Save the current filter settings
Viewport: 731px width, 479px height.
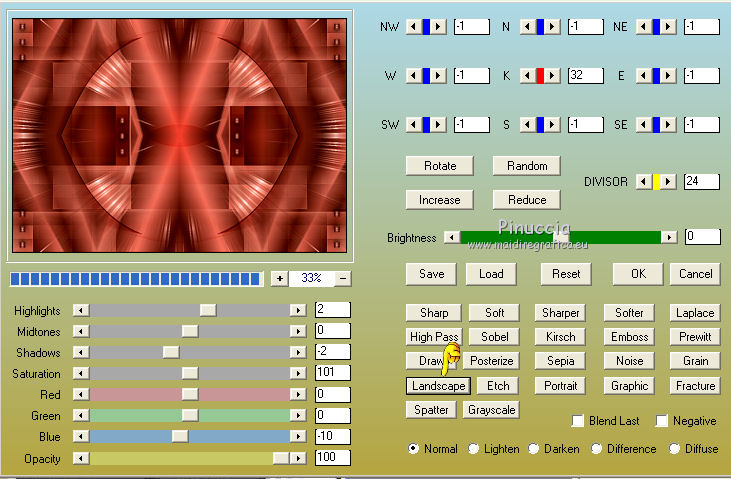432,274
